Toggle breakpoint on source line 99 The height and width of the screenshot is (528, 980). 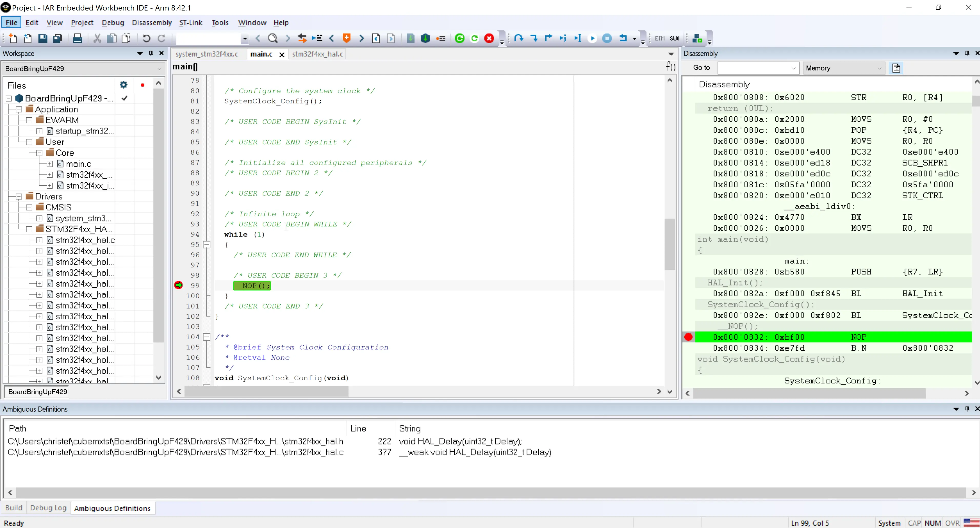(x=178, y=285)
